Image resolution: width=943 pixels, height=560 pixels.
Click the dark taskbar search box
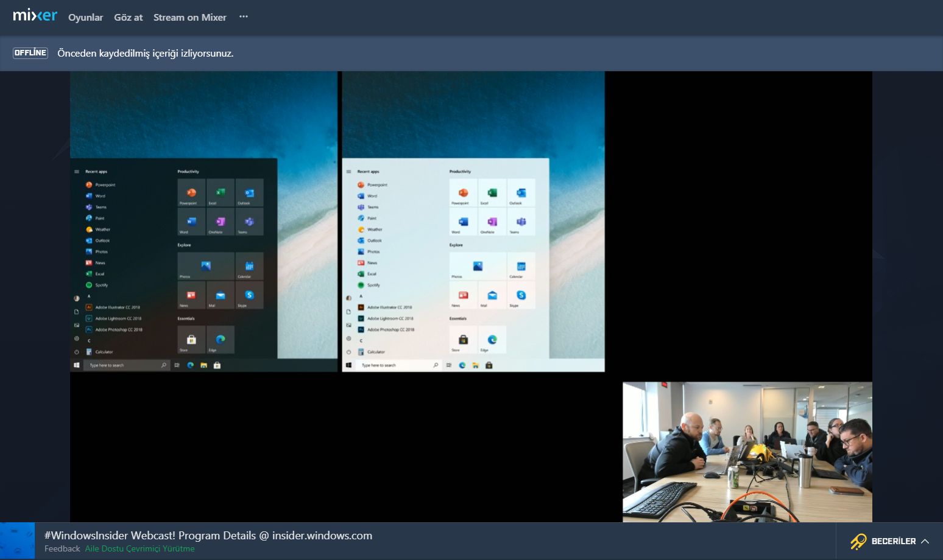(125, 365)
